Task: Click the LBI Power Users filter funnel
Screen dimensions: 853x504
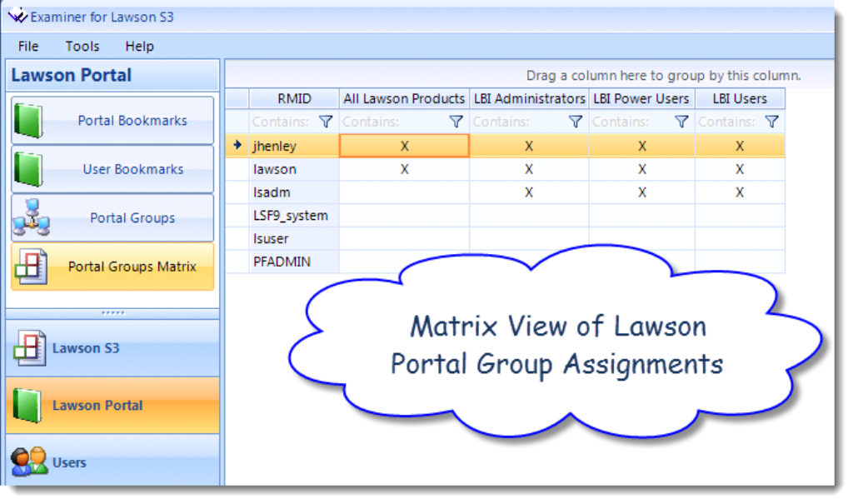Action: click(x=681, y=122)
